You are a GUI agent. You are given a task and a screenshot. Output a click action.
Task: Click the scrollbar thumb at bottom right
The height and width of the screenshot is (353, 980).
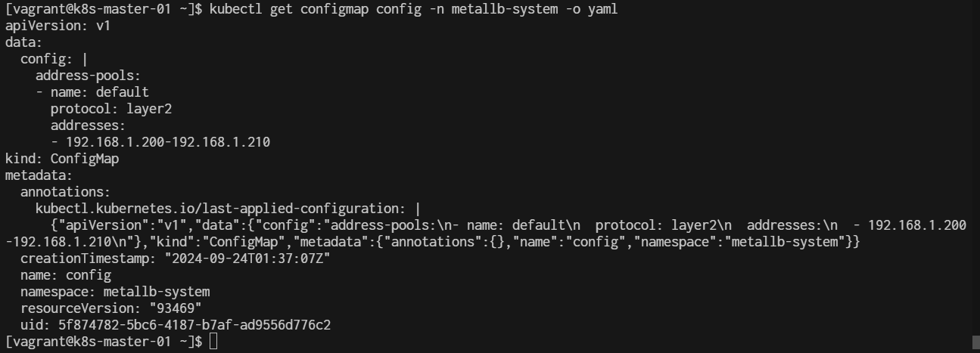click(x=975, y=342)
